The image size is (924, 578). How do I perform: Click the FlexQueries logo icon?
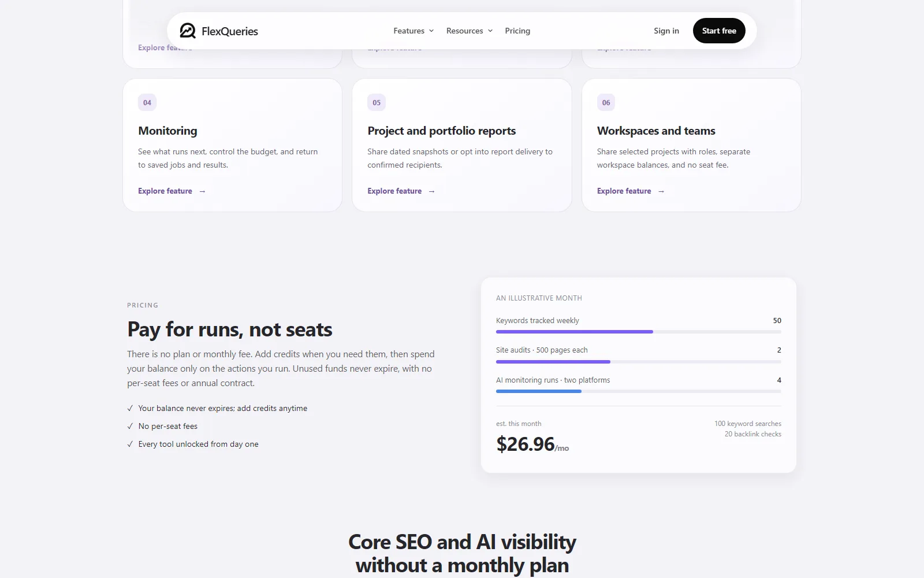(188, 31)
